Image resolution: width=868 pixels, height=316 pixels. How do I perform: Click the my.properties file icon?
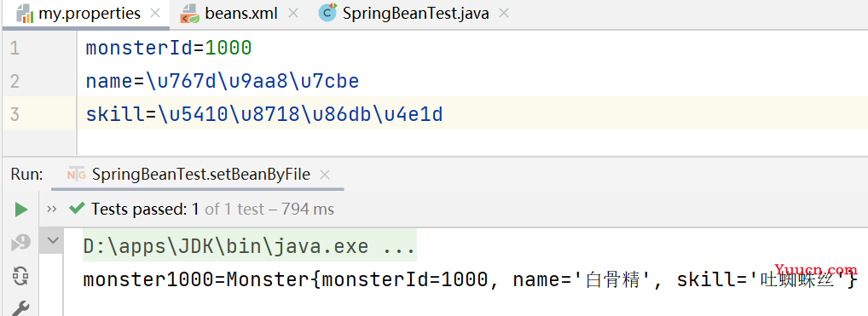(x=25, y=14)
